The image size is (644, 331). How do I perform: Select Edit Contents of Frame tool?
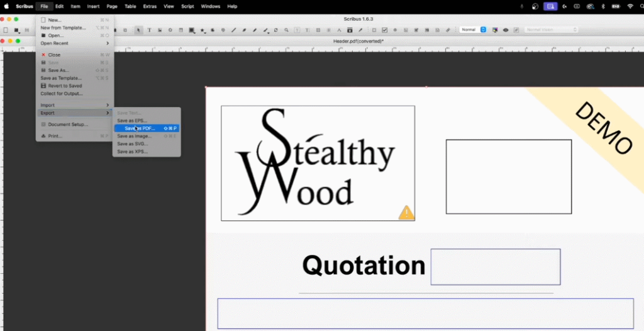297,30
